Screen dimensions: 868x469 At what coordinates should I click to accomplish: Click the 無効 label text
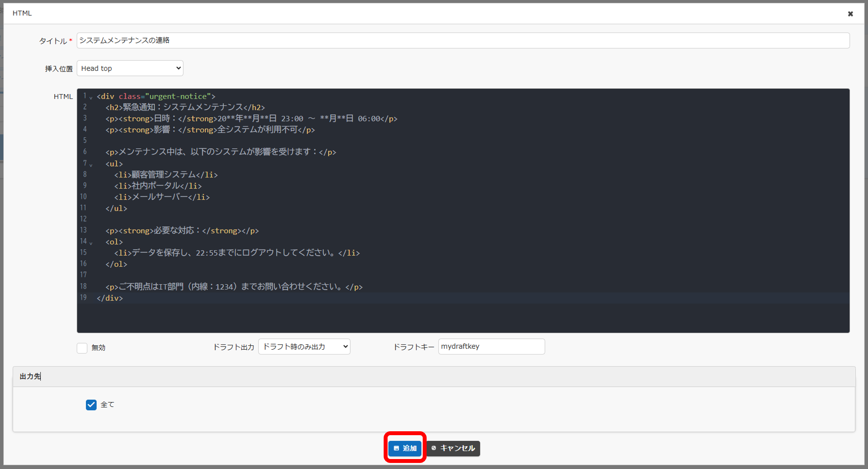99,348
